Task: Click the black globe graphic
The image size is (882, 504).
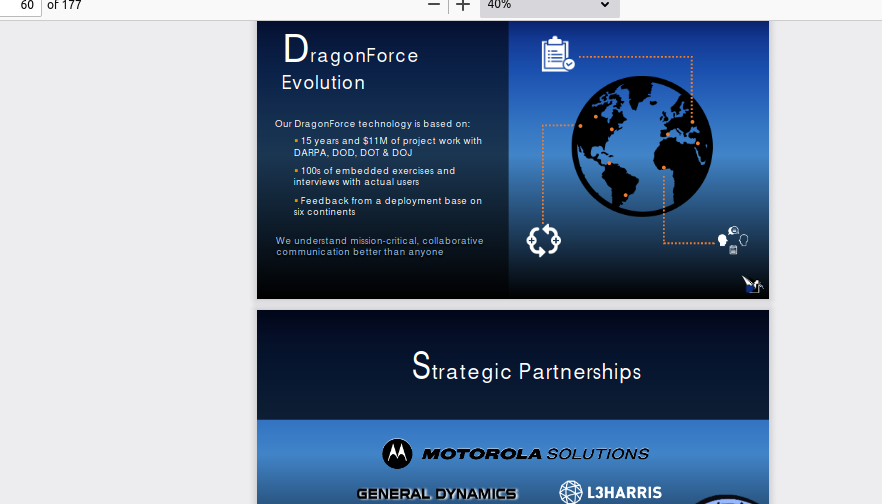Action: coord(642,146)
